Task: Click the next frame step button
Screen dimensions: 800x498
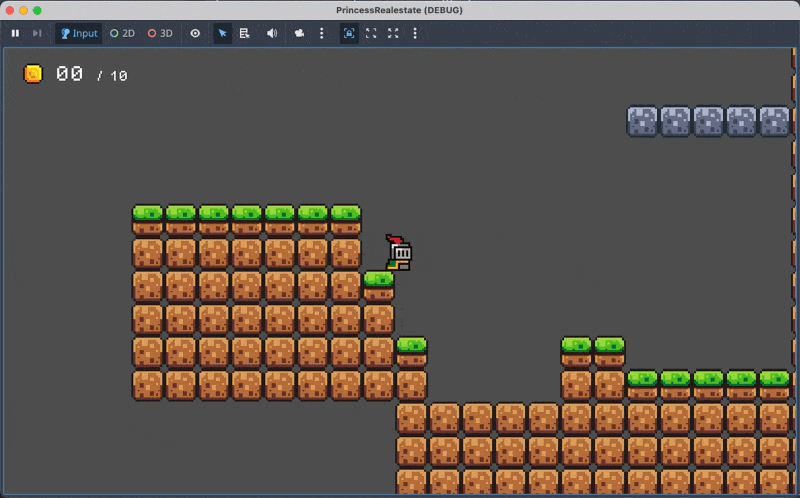Action: point(37,33)
